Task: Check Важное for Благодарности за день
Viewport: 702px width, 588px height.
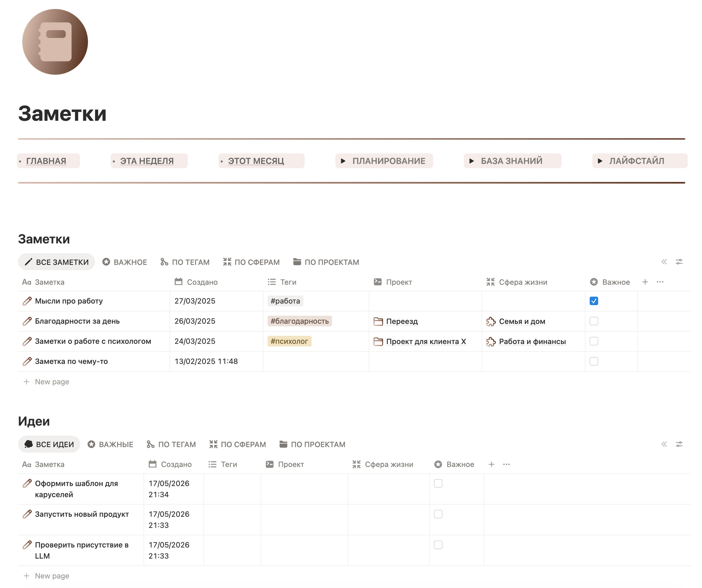Action: click(x=594, y=321)
